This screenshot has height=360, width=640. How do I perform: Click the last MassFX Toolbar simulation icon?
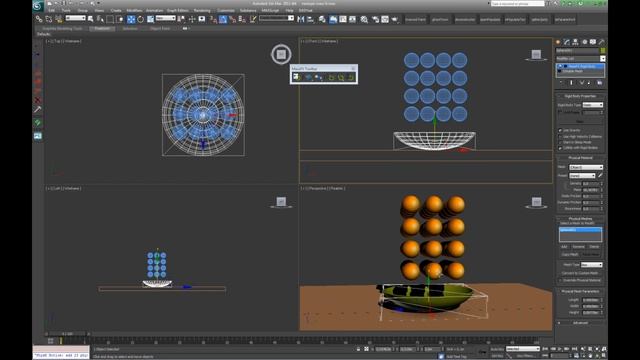pyautogui.click(x=351, y=77)
